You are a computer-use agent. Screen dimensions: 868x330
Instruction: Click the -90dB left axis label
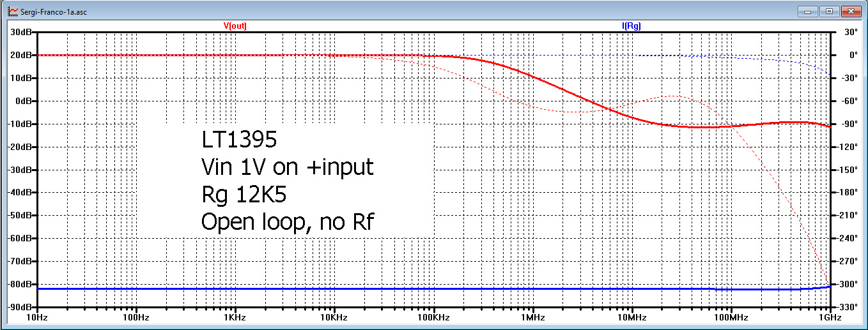tap(19, 307)
